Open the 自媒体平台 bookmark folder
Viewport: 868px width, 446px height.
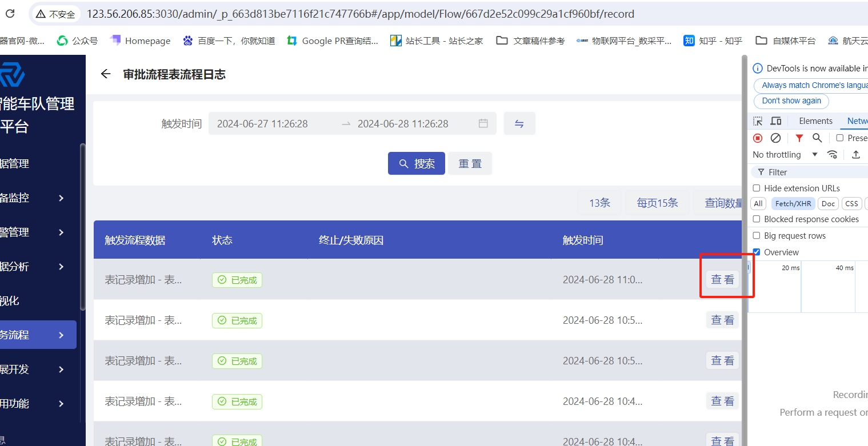pos(785,41)
